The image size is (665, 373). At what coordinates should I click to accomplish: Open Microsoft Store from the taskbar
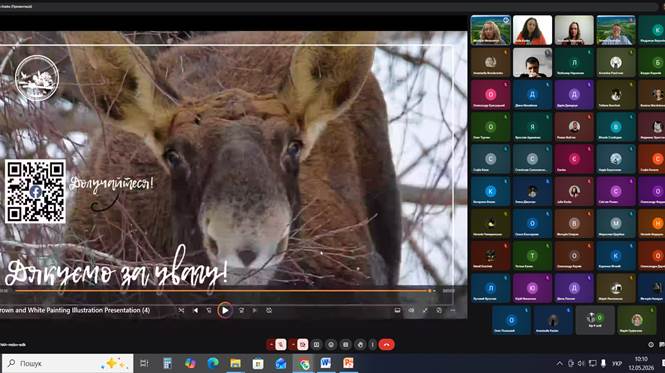(258, 363)
